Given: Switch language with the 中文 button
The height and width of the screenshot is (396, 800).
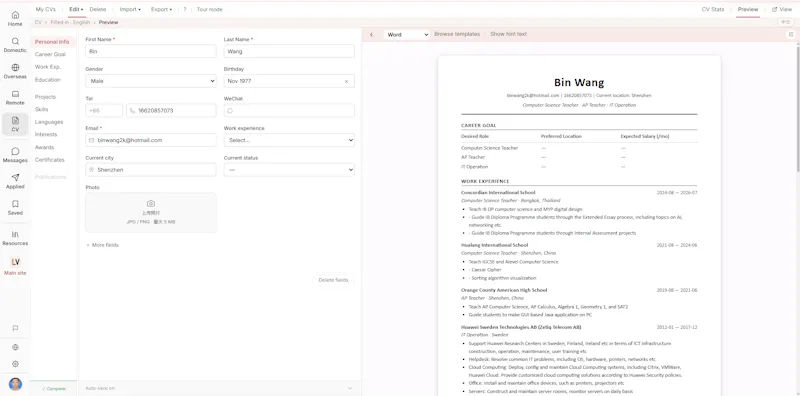Looking at the screenshot, I should point(785,22).
